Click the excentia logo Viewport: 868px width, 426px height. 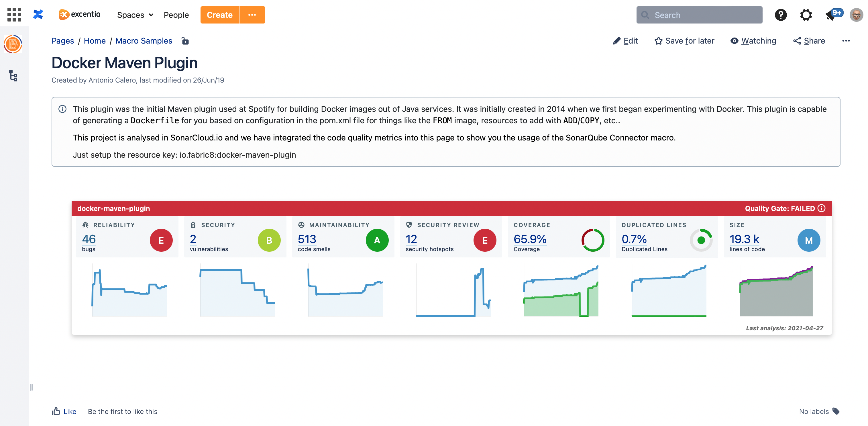coord(80,15)
